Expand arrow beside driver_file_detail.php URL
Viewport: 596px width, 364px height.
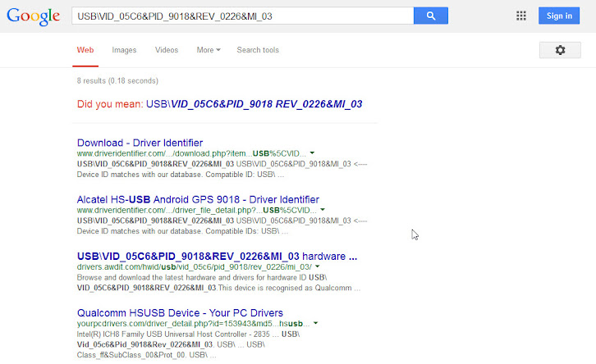coord(323,210)
